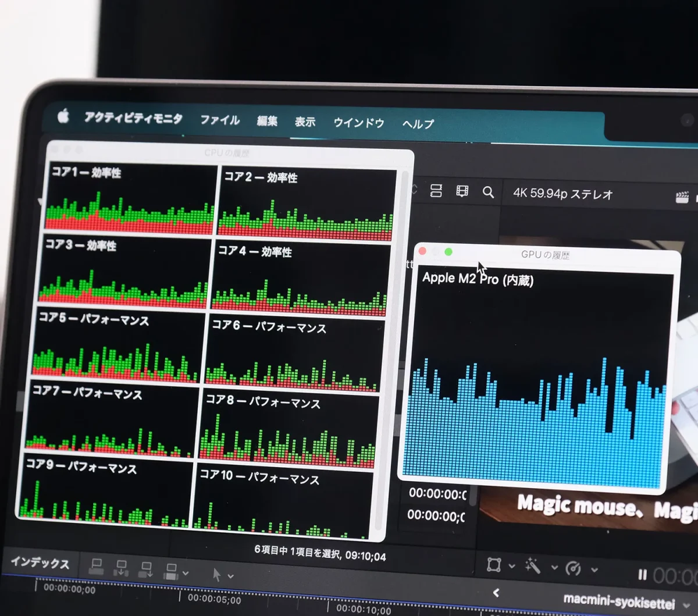Click the connect clip to primary storyline icon
The image size is (698, 616).
tap(96, 566)
